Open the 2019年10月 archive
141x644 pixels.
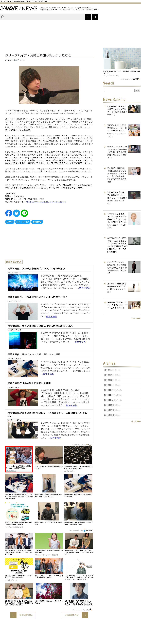point(110,400)
